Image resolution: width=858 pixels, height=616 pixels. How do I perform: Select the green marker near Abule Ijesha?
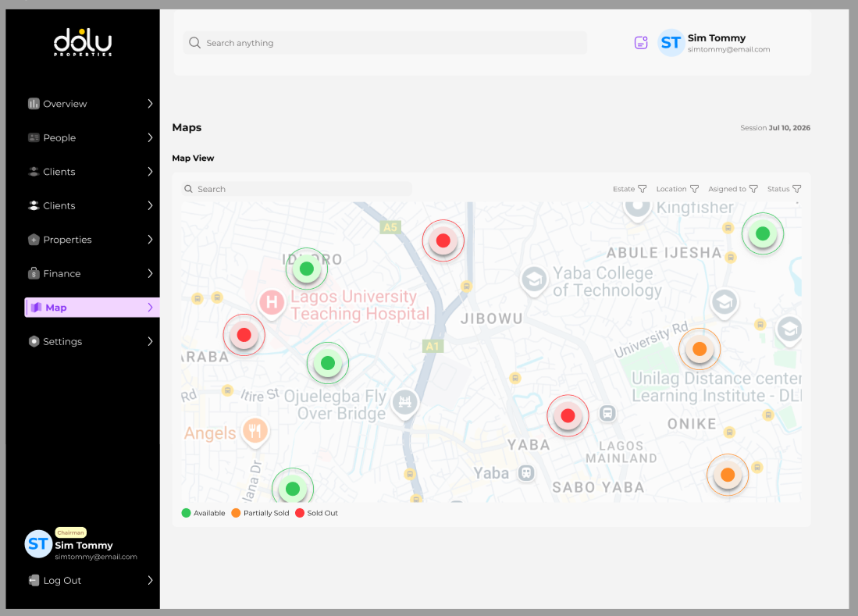(x=763, y=233)
